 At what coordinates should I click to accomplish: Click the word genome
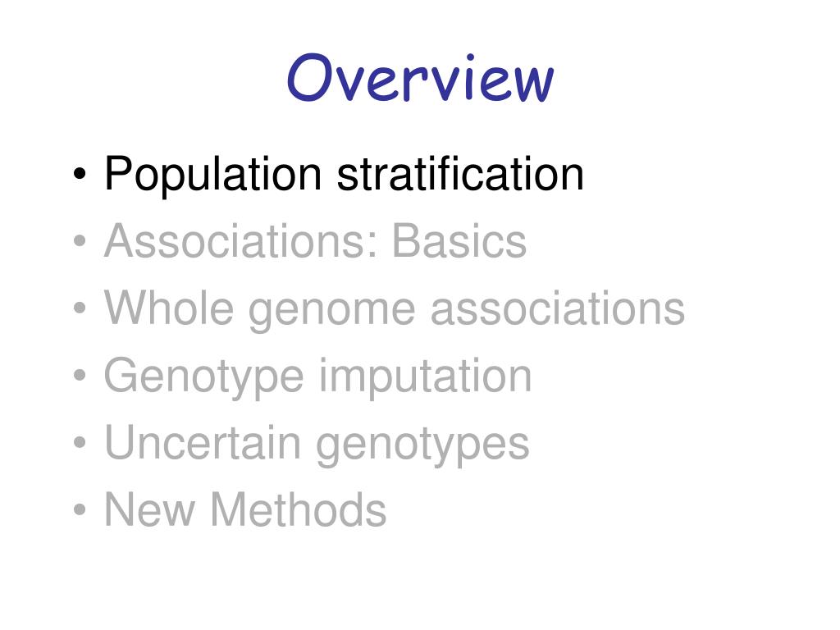click(331, 313)
